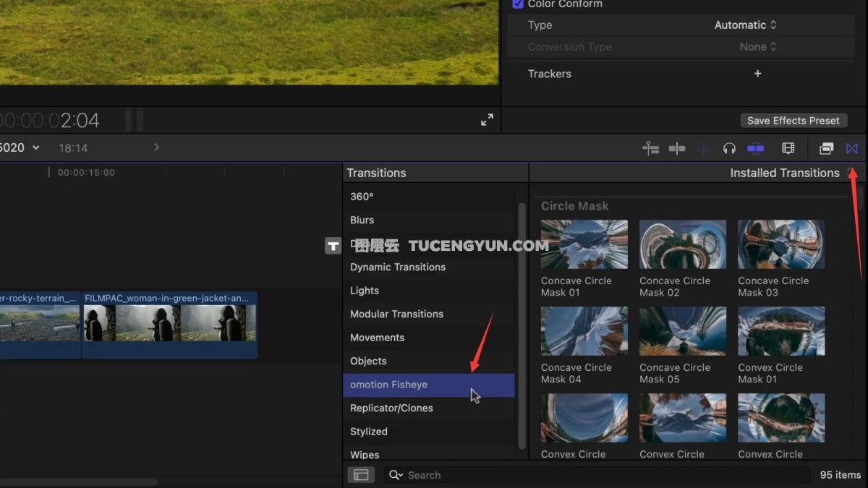Click the 95 items count text
The image size is (868, 488).
pos(841,475)
